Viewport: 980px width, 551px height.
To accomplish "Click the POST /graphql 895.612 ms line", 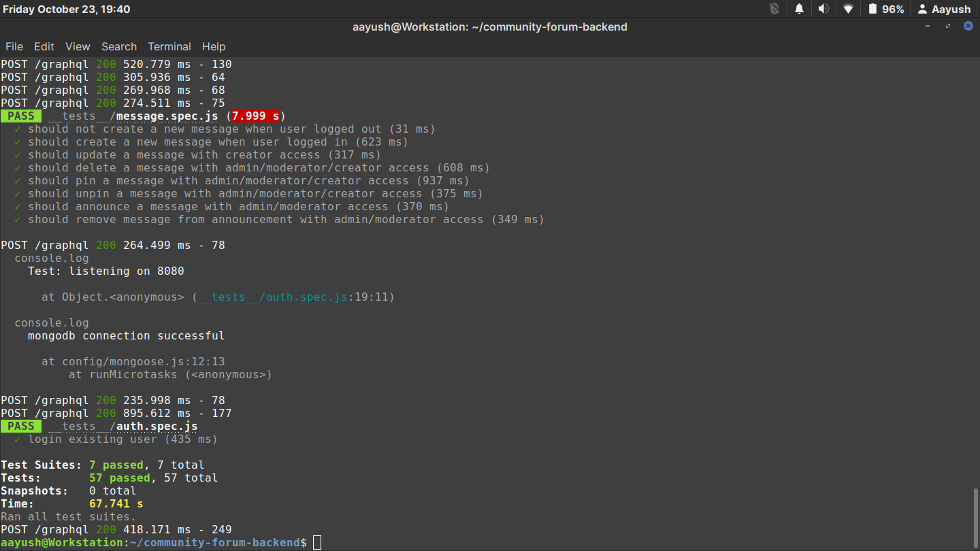I will 116,414.
